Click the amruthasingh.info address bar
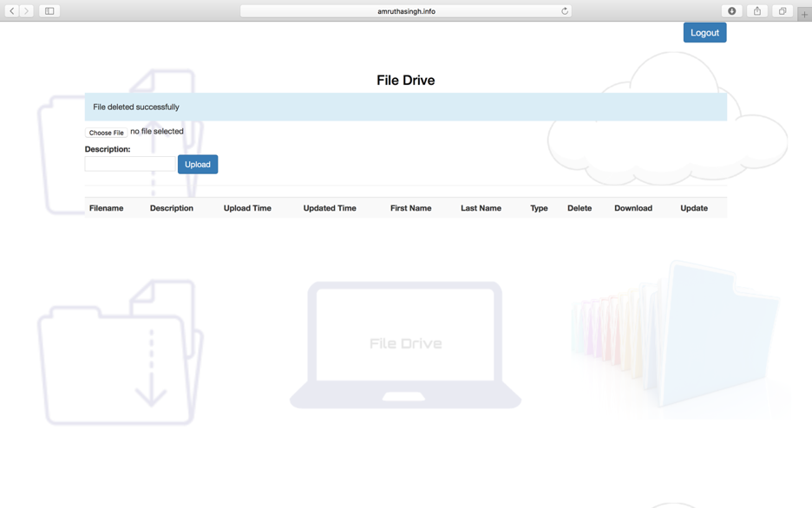The height and width of the screenshot is (508, 812). 406,11
